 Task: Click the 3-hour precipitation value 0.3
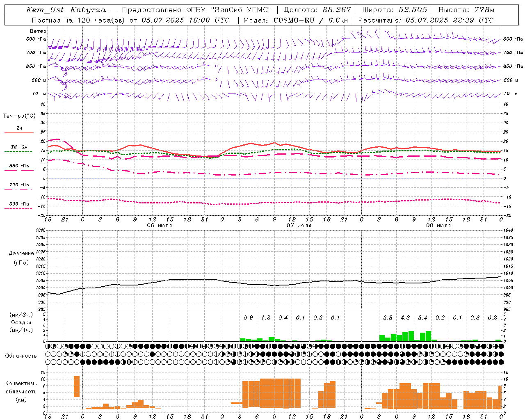[x=475, y=318]
